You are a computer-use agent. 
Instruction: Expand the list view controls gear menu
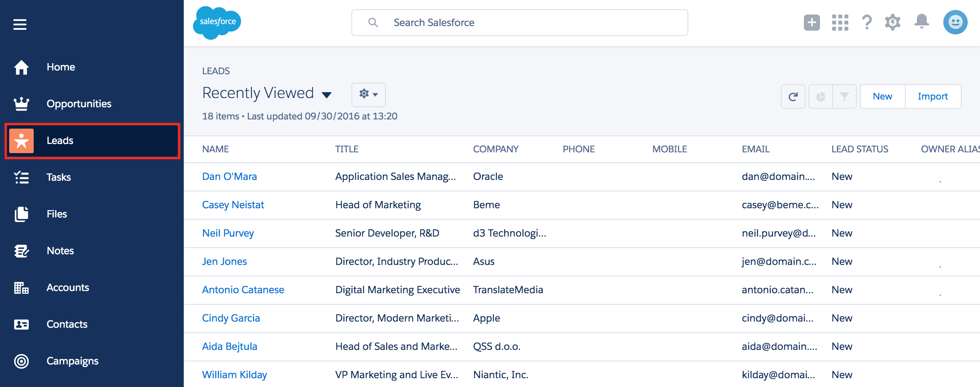coord(368,95)
